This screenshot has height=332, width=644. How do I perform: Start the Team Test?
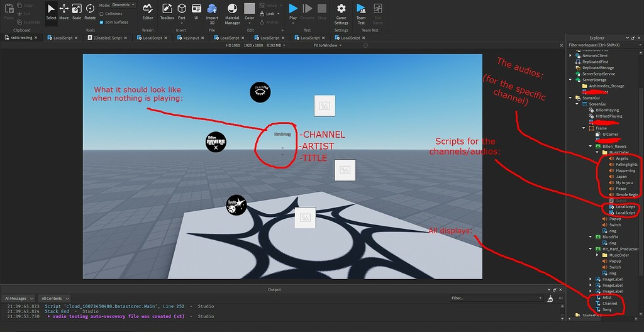361,11
